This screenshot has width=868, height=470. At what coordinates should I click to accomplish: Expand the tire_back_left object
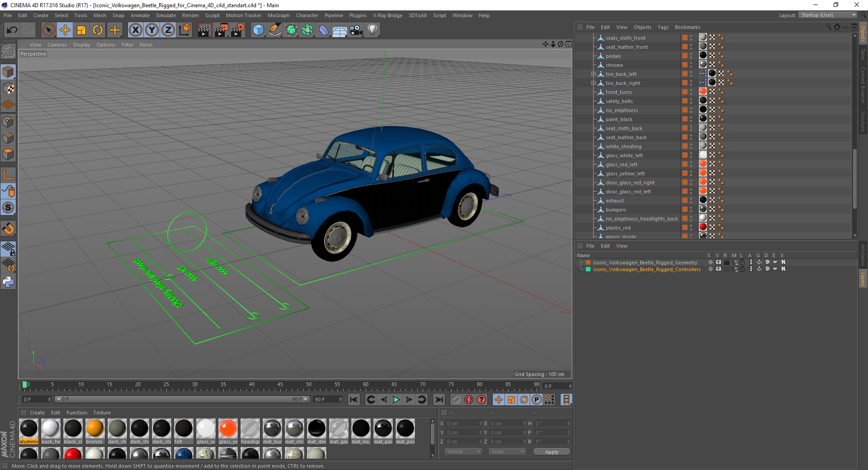[593, 74]
